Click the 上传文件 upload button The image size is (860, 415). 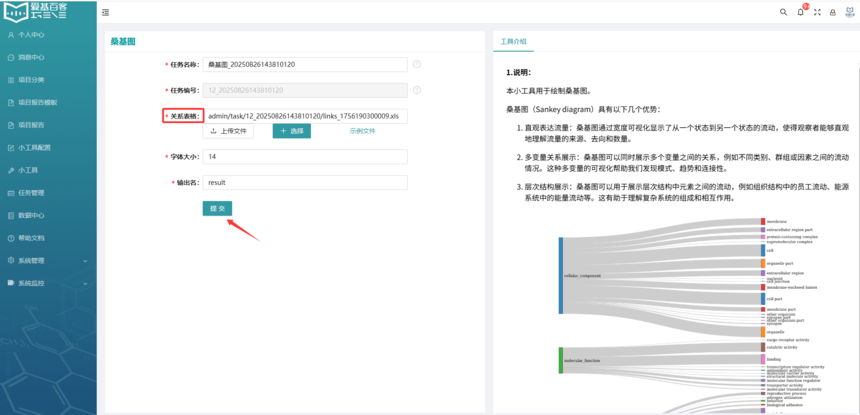click(228, 131)
